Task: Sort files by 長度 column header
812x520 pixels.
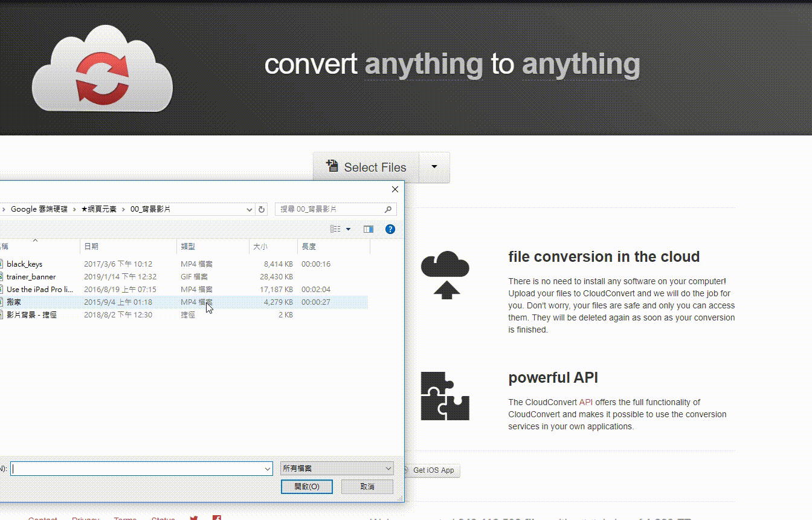Action: 333,247
